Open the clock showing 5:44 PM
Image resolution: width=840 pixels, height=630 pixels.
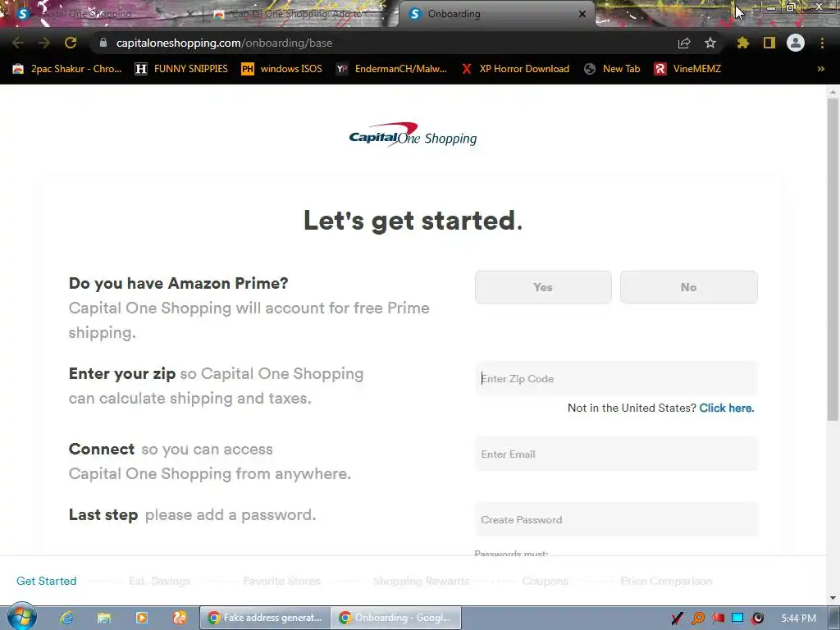pyautogui.click(x=799, y=619)
